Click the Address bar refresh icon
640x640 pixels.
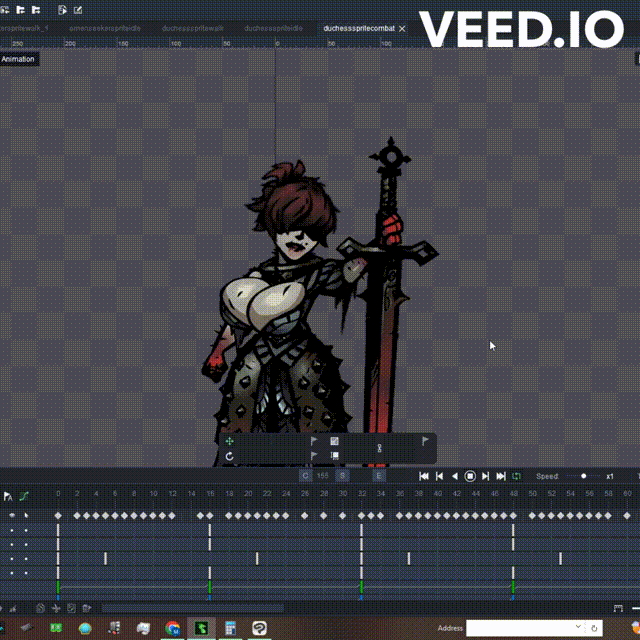pos(594,628)
